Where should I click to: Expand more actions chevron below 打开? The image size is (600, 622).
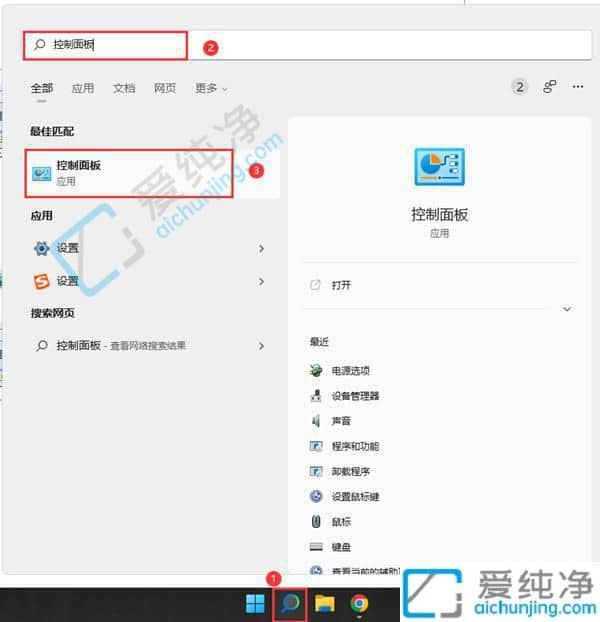click(x=567, y=309)
